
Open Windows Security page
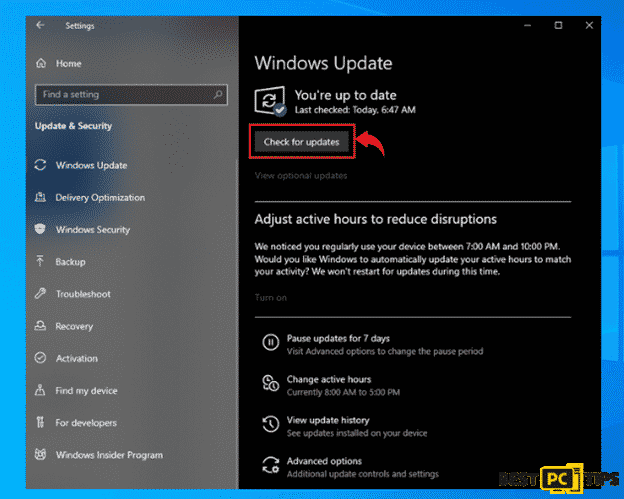pos(93,230)
